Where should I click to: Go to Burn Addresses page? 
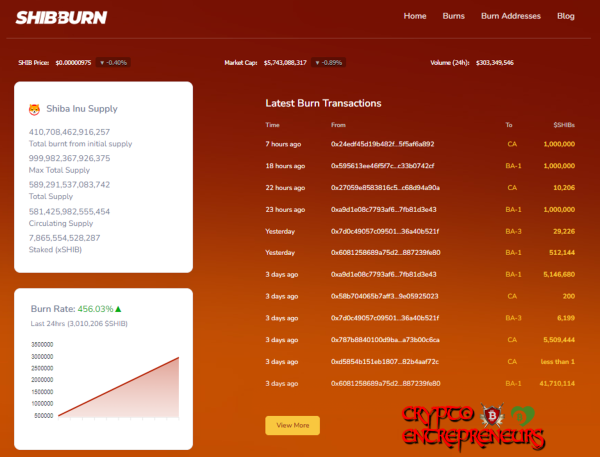tap(511, 16)
